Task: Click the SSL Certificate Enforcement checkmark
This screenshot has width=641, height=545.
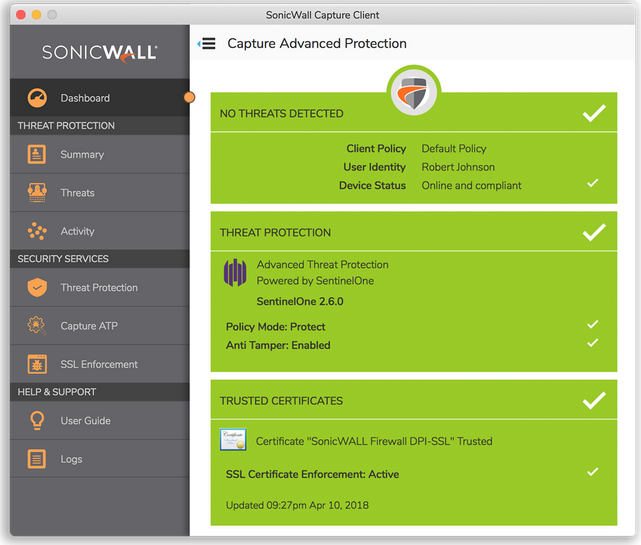Action: (593, 472)
